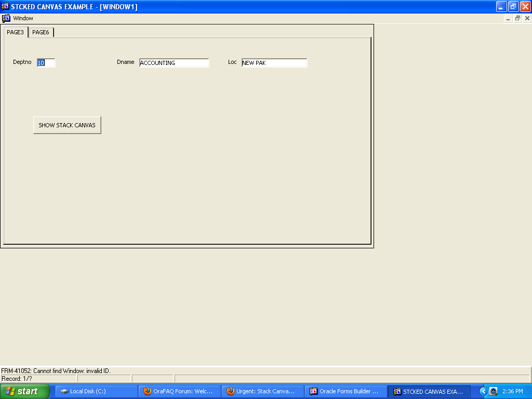Switch to Oracle Forms Builder in taskbar
This screenshot has height=399, width=532.
tap(345, 391)
